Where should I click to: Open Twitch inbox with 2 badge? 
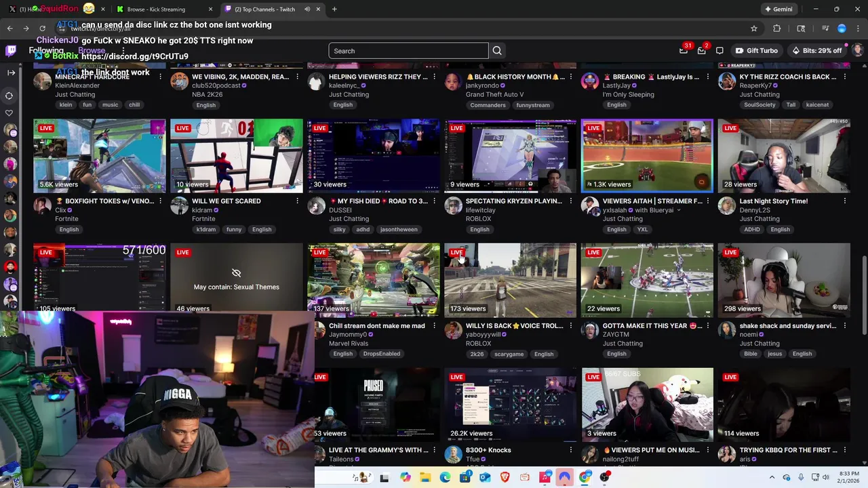(x=702, y=51)
